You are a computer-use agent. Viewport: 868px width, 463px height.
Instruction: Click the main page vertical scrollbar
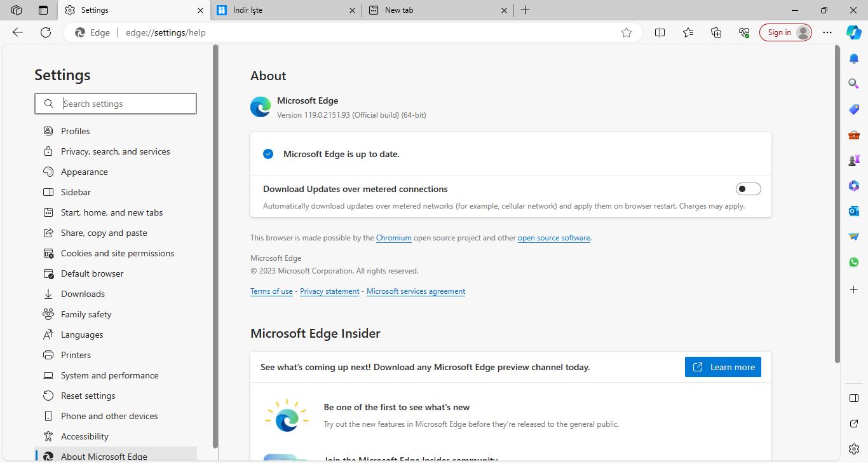837,204
